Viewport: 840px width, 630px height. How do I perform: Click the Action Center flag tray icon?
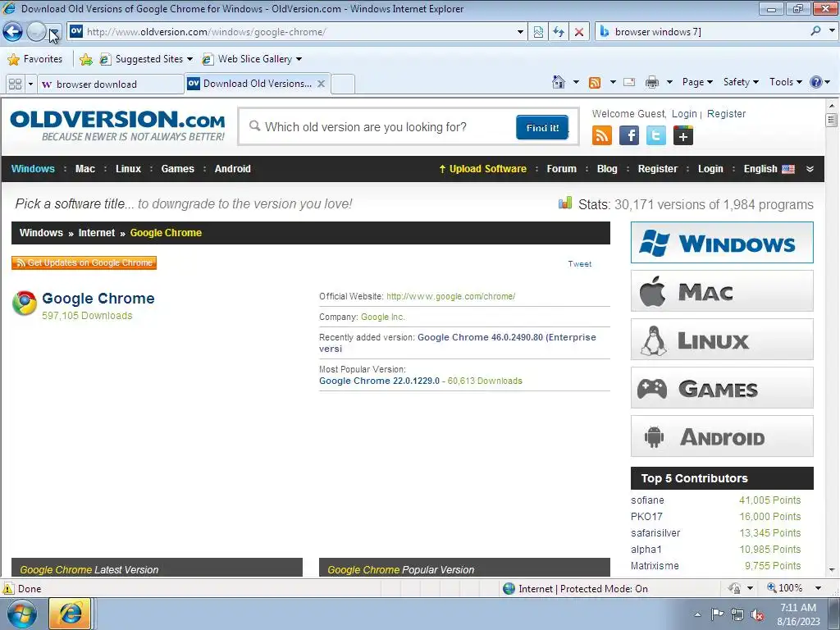[717, 614]
